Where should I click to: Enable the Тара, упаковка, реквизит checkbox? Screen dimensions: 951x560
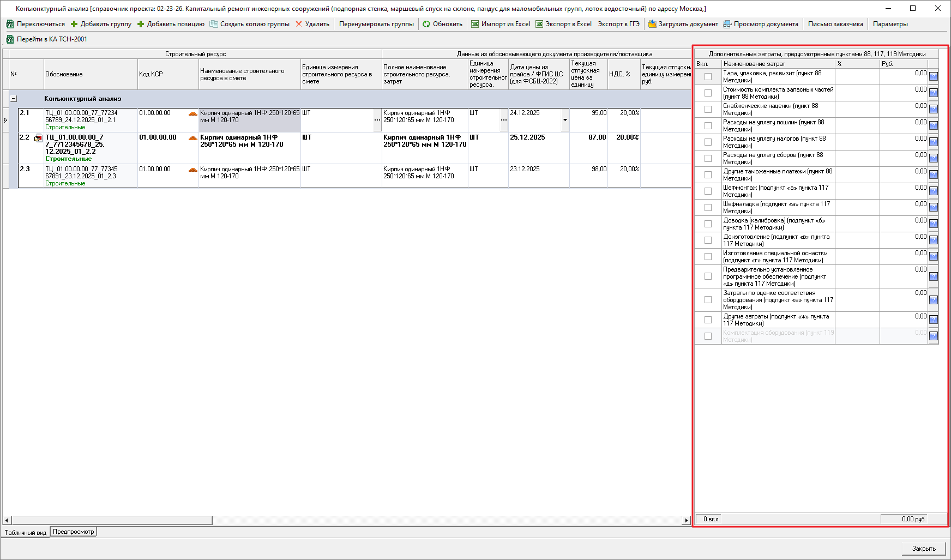[x=708, y=77]
